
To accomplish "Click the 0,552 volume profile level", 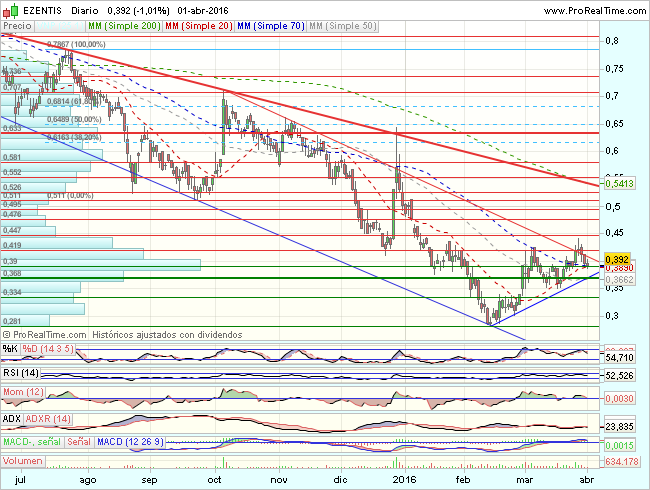I will (x=12, y=172).
